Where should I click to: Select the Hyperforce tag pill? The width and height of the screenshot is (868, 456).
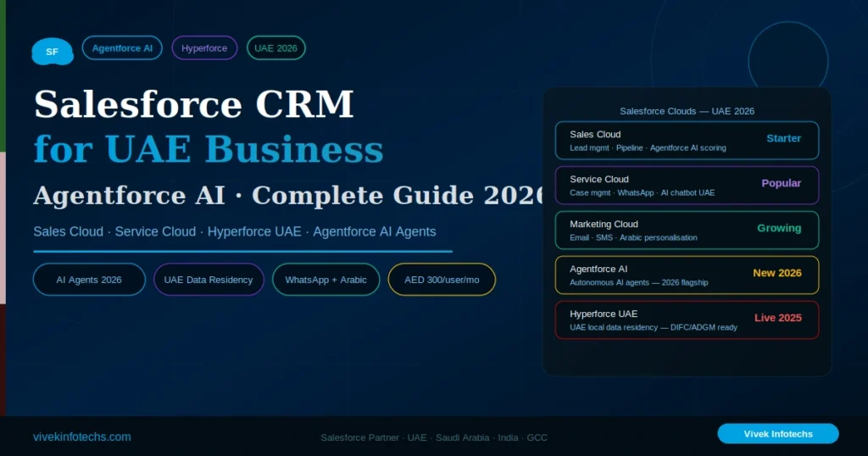pyautogui.click(x=204, y=48)
